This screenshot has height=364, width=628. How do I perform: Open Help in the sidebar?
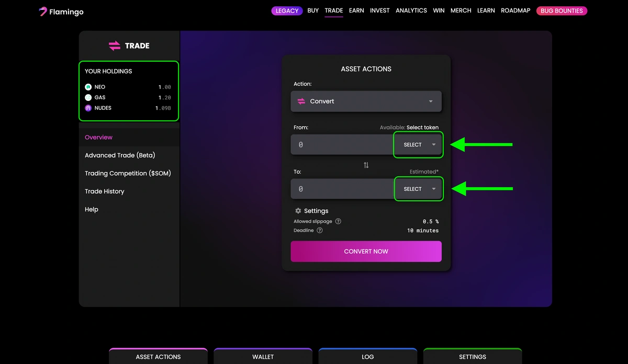pyautogui.click(x=92, y=210)
